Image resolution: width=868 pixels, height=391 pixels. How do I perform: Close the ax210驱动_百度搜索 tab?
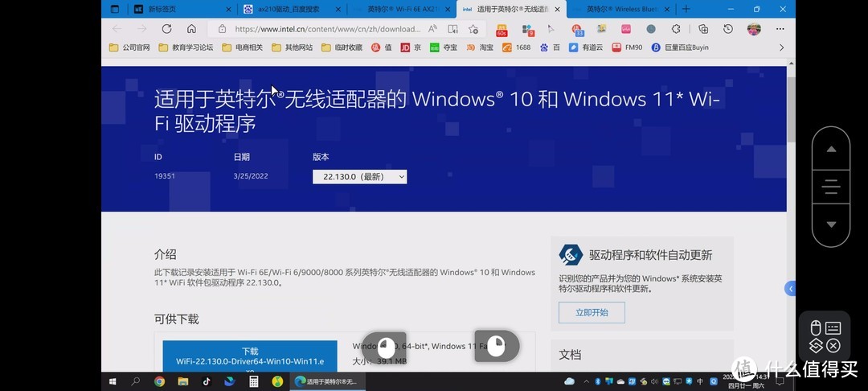(338, 10)
